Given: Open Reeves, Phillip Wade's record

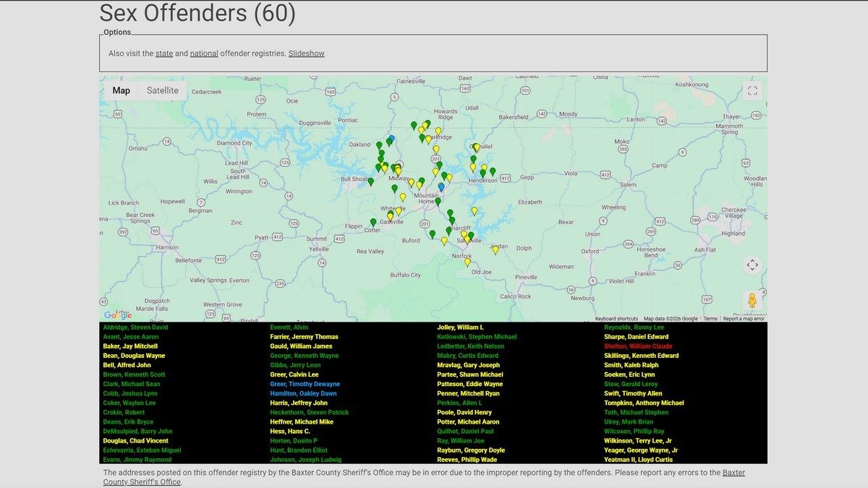Looking at the screenshot, I should point(467,459).
